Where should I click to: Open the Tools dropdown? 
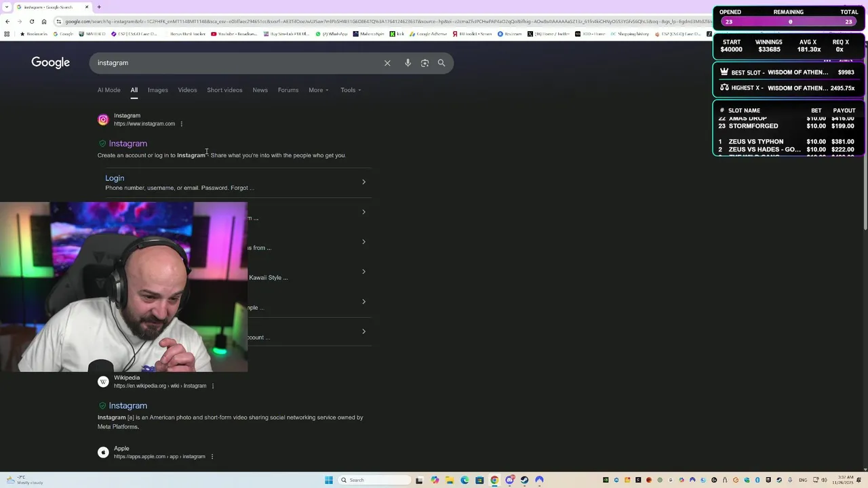coord(351,90)
